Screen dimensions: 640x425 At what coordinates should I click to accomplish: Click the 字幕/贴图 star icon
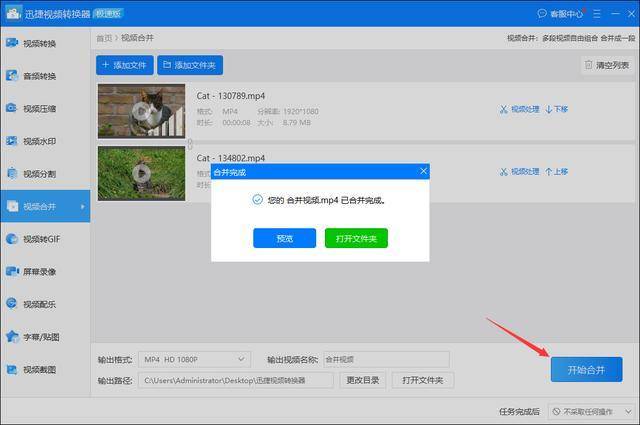pyautogui.click(x=12, y=336)
